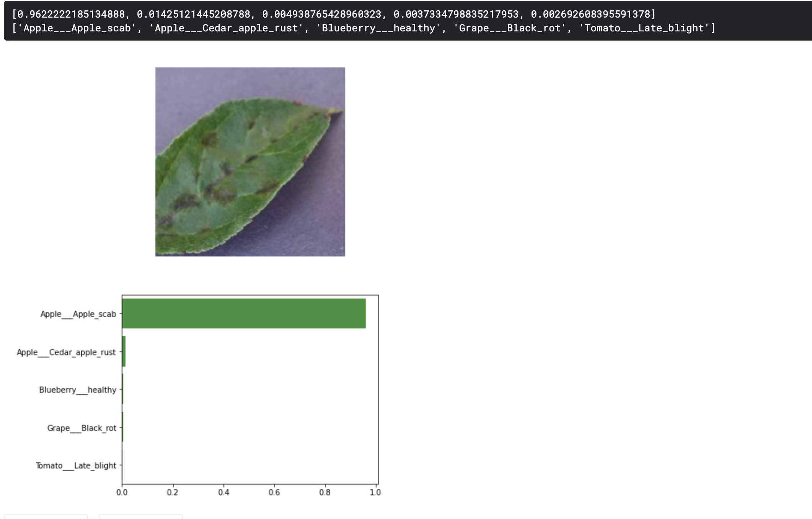Click the 0.0 x-axis tick label
Screen dimensions: 812x519
pos(122,492)
